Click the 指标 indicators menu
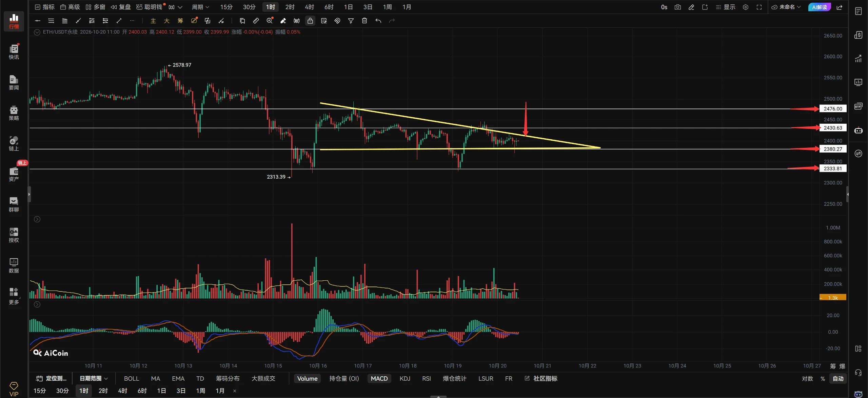 [45, 7]
